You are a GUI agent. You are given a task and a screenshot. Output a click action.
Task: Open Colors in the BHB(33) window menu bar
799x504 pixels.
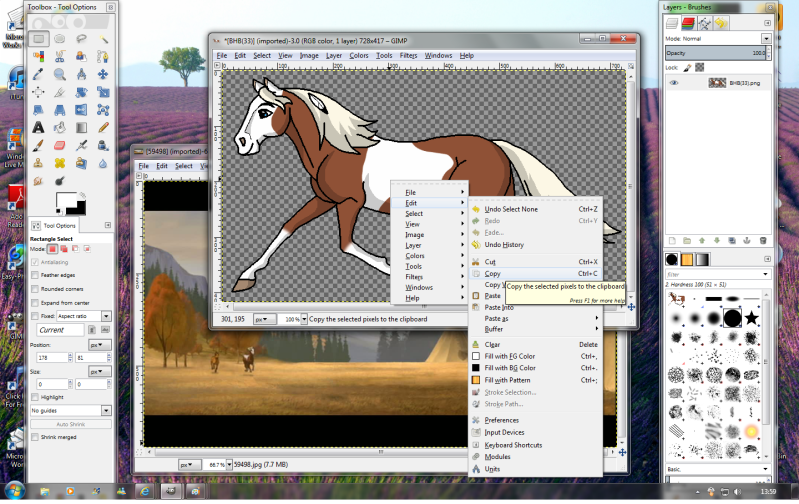click(359, 56)
